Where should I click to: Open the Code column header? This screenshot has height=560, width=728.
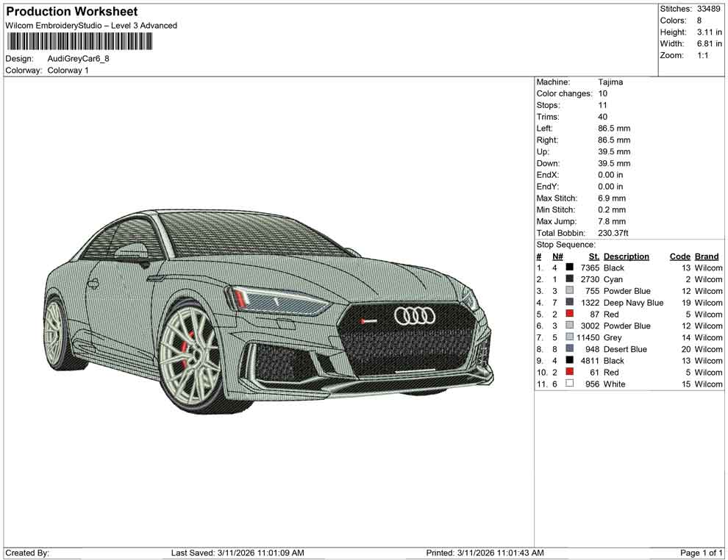pos(680,256)
